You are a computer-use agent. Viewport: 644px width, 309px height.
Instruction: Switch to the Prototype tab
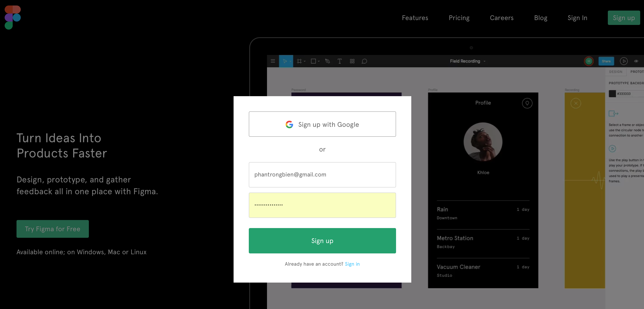[637, 72]
